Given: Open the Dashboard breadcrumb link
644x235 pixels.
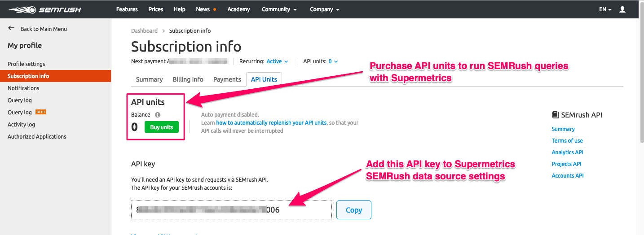Looking at the screenshot, I should tap(144, 31).
